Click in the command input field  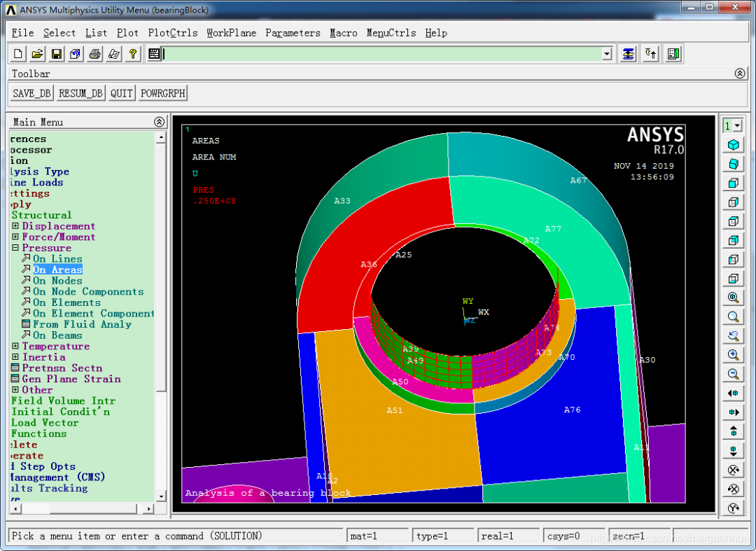[383, 54]
